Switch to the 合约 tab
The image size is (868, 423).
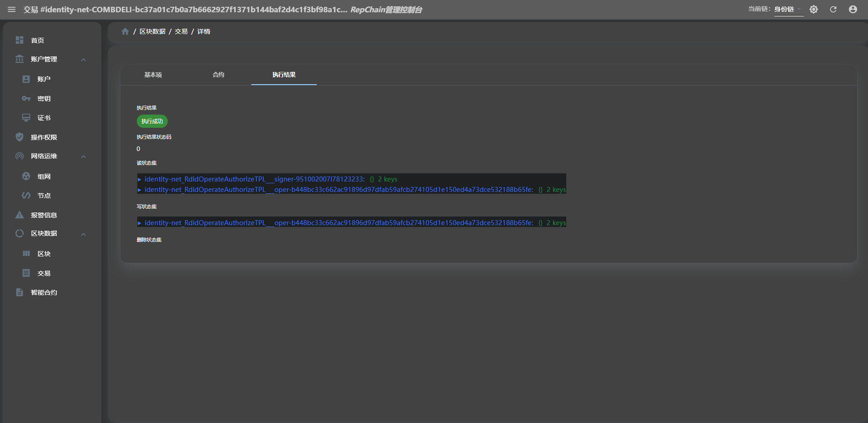pyautogui.click(x=219, y=75)
